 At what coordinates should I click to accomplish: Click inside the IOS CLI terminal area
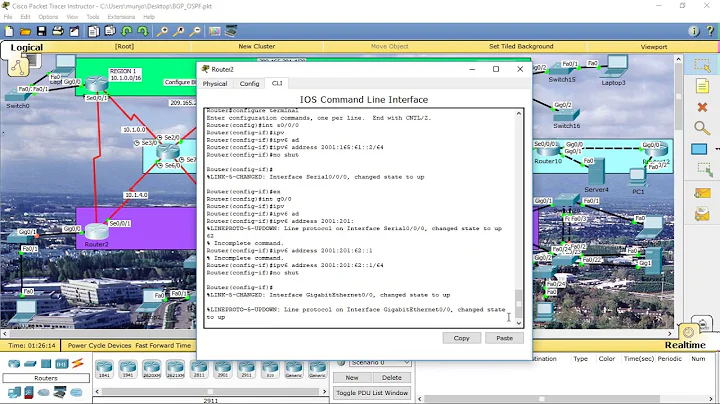point(360,218)
